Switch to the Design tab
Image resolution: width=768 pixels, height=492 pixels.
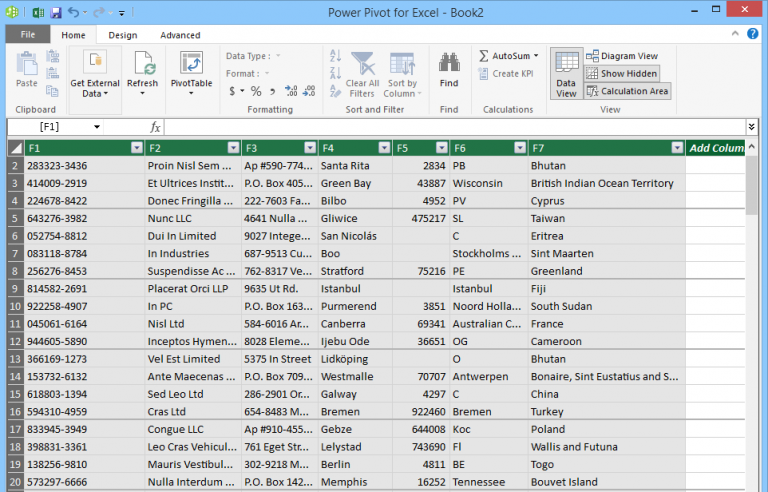[123, 35]
